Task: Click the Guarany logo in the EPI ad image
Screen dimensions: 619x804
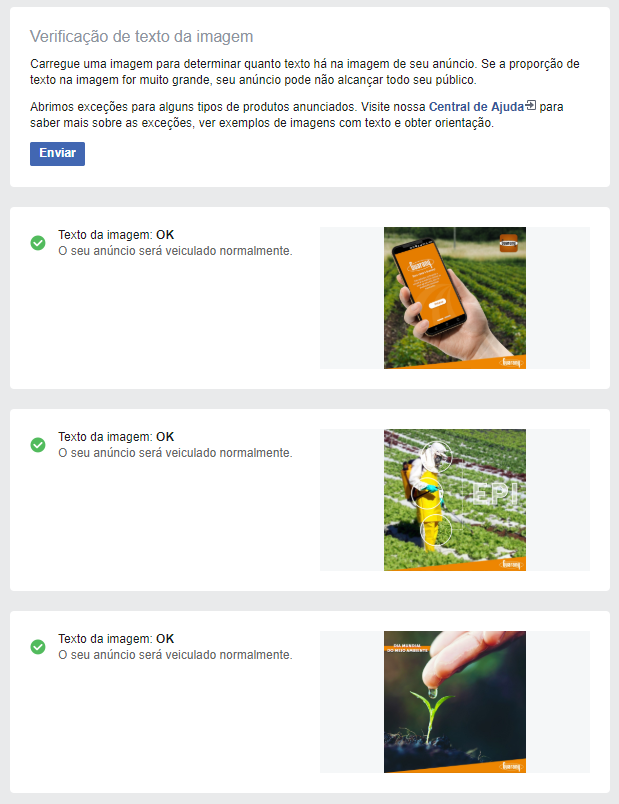Action: click(510, 564)
